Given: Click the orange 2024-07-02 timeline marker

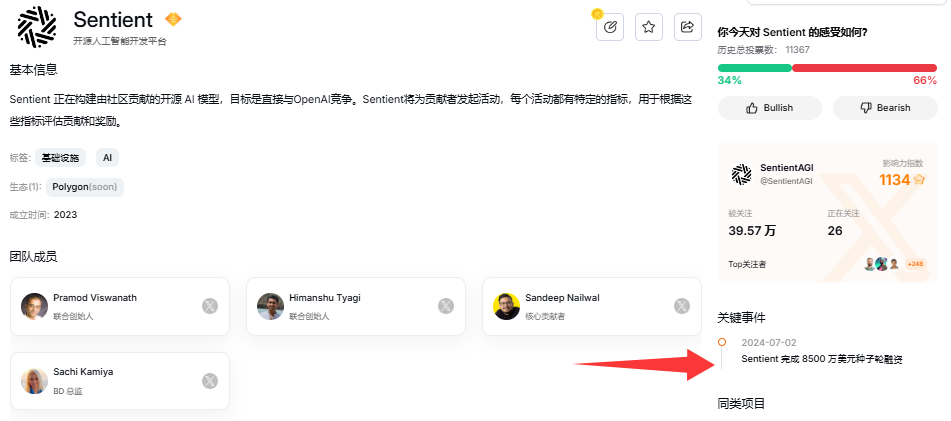Looking at the screenshot, I should click(722, 342).
